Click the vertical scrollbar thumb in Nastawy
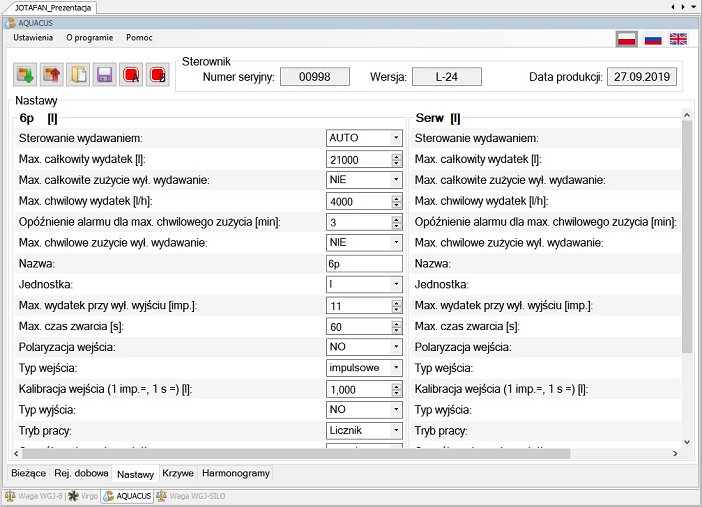This screenshot has height=507, width=702. coord(687,236)
